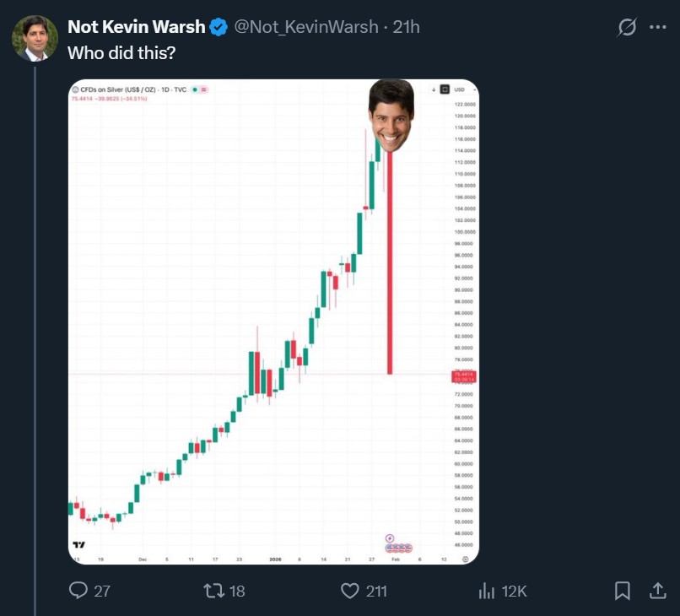Open the @Not_KevinWarsh handle link
The height and width of the screenshot is (616, 680).
tap(305, 27)
